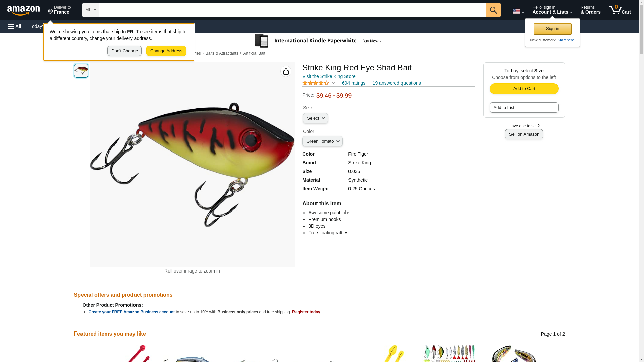Viewport: 644px width, 362px height.
Task: Type in the Amazon search field
Action: click(x=292, y=10)
